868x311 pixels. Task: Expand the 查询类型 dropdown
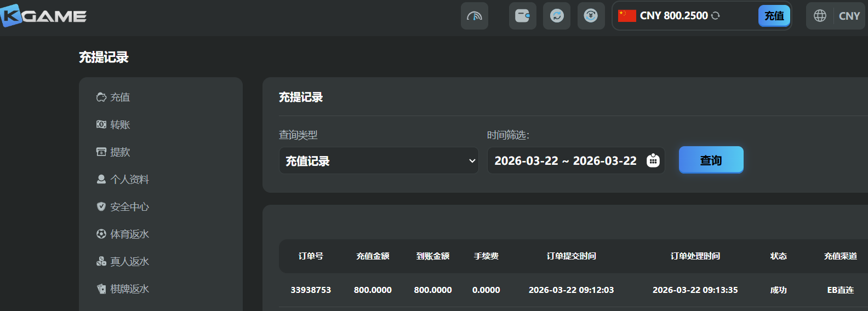[x=379, y=161]
